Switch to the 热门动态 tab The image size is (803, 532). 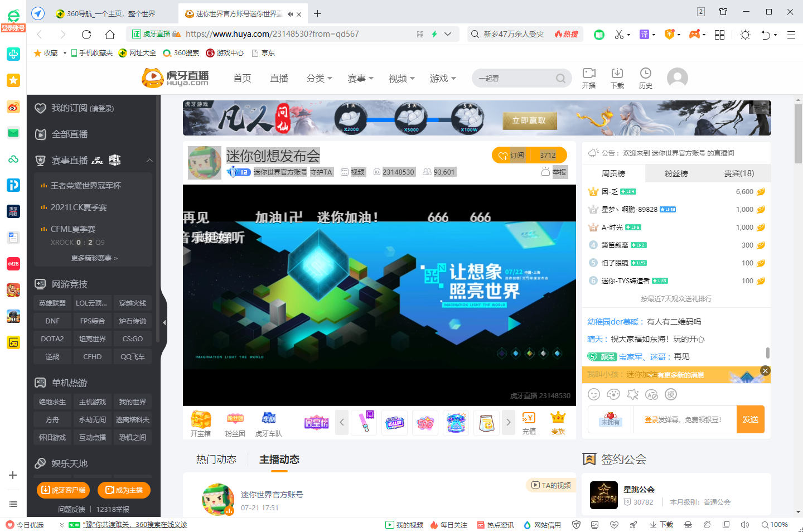tap(216, 460)
